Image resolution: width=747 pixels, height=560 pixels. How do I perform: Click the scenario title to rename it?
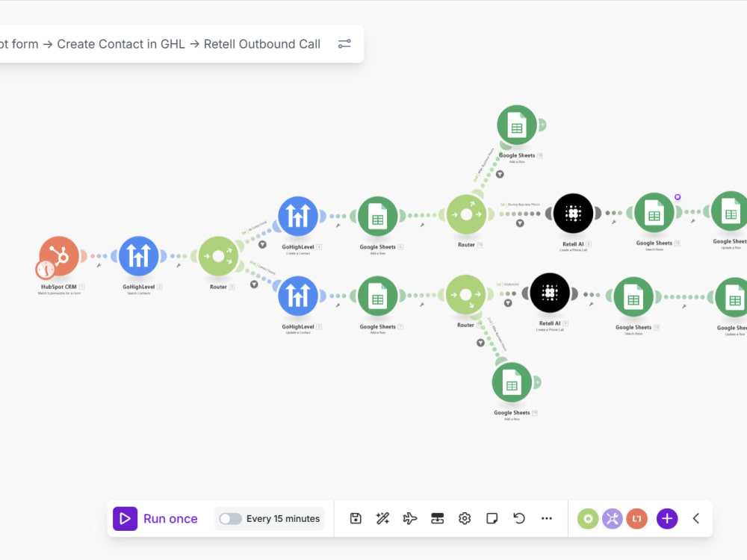tap(160, 44)
